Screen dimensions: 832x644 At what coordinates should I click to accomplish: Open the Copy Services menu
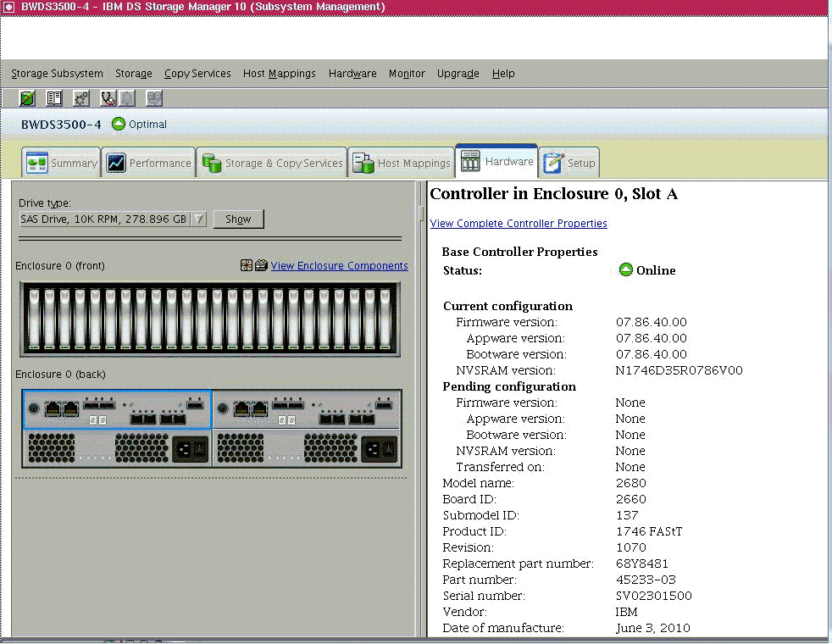pyautogui.click(x=197, y=74)
